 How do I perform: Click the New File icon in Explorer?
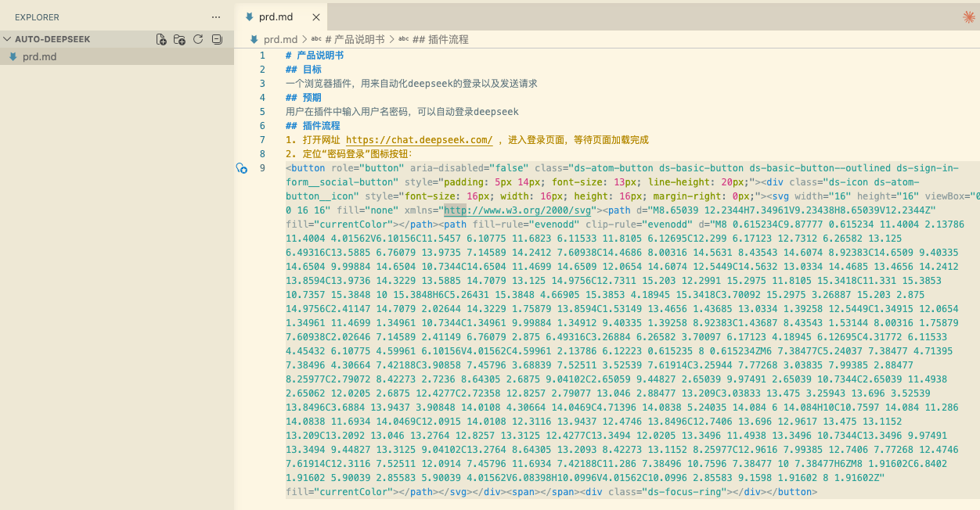click(161, 39)
